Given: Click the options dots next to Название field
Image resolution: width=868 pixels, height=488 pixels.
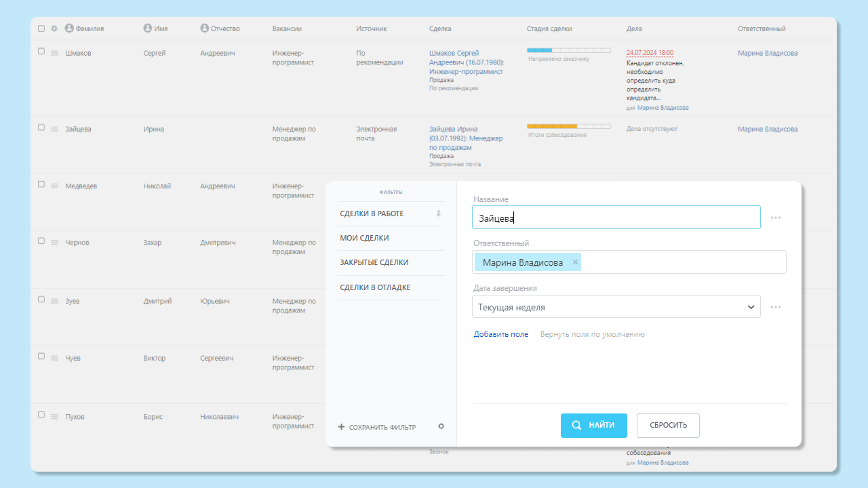Looking at the screenshot, I should coord(776,218).
